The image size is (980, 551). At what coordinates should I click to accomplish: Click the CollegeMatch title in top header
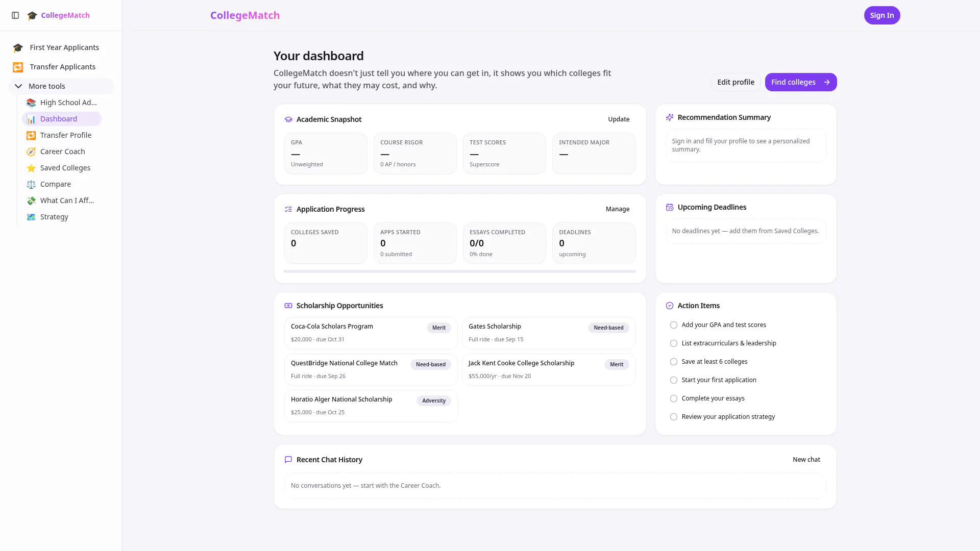click(245, 15)
